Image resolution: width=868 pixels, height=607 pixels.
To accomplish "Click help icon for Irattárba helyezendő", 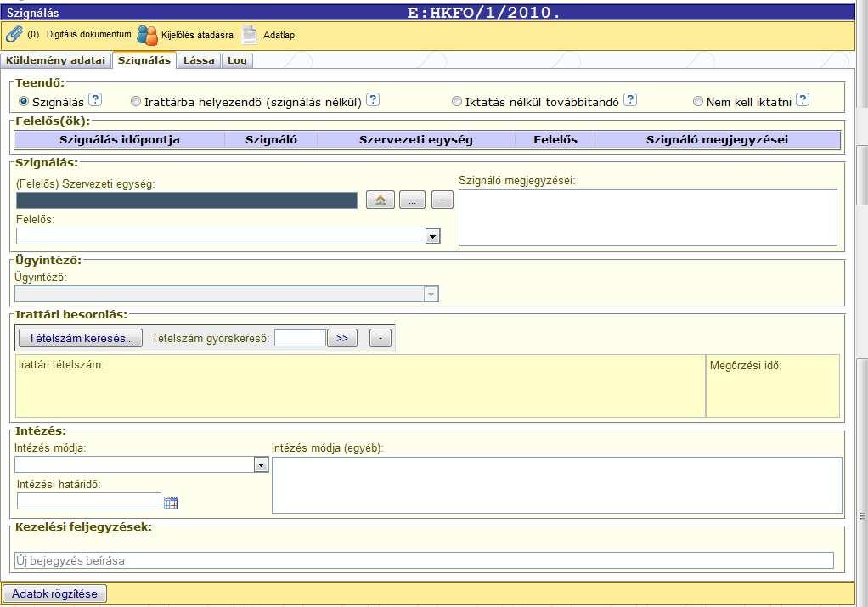I will [373, 99].
